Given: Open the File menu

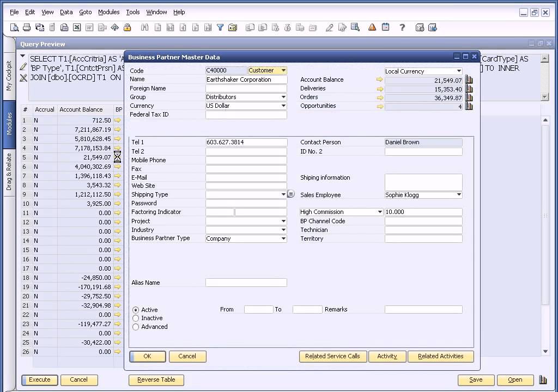Looking at the screenshot, I should (x=14, y=12).
